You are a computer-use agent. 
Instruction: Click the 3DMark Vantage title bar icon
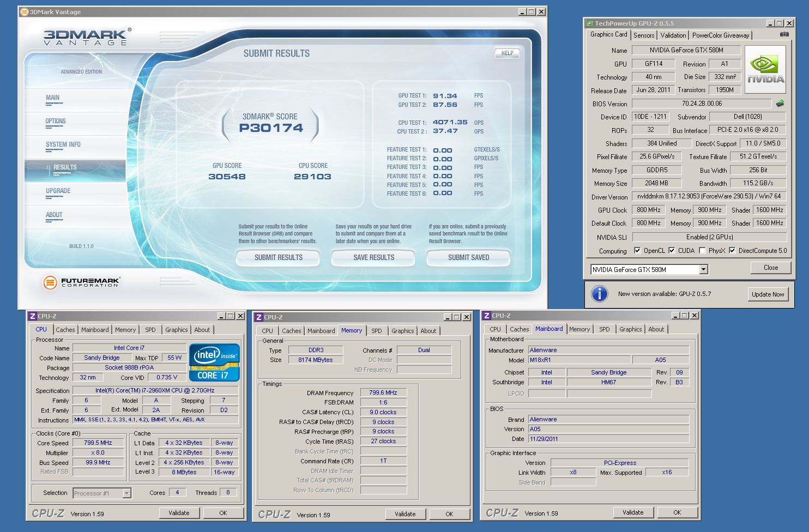click(24, 11)
